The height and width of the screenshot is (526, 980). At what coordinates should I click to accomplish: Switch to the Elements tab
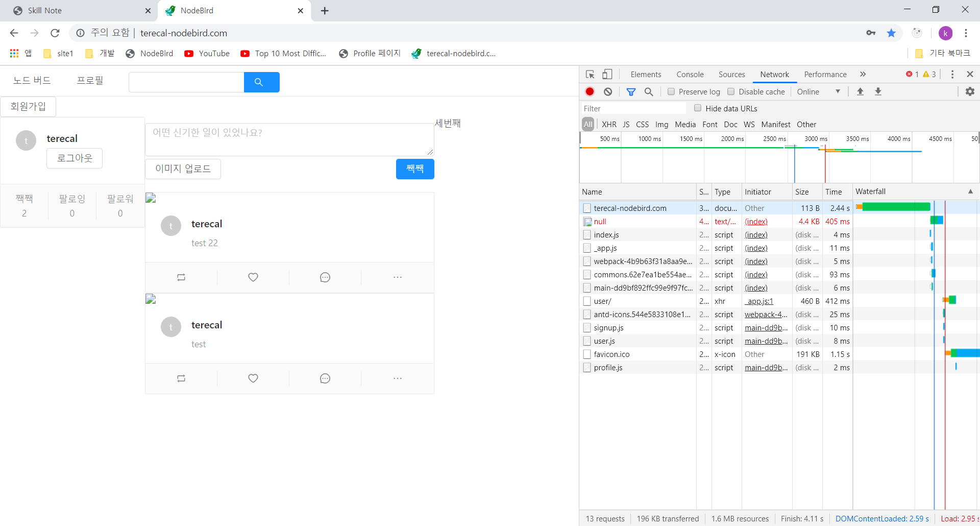(x=646, y=75)
